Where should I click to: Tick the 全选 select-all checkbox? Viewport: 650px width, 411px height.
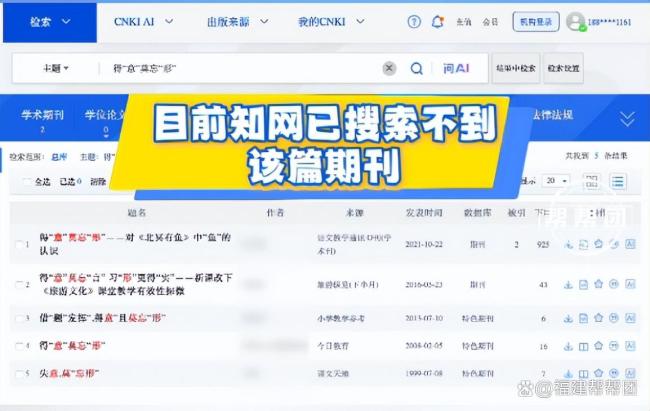click(27, 182)
